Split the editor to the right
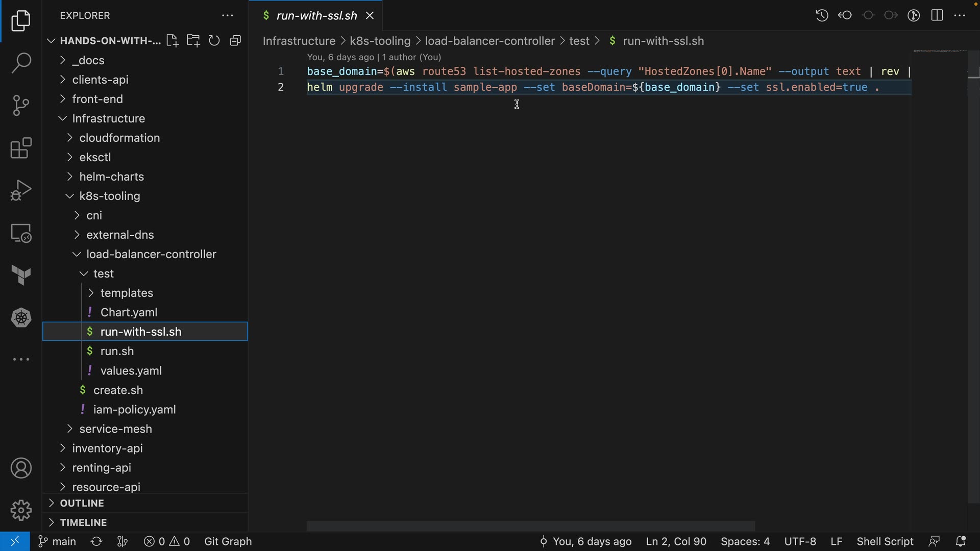 937,15
